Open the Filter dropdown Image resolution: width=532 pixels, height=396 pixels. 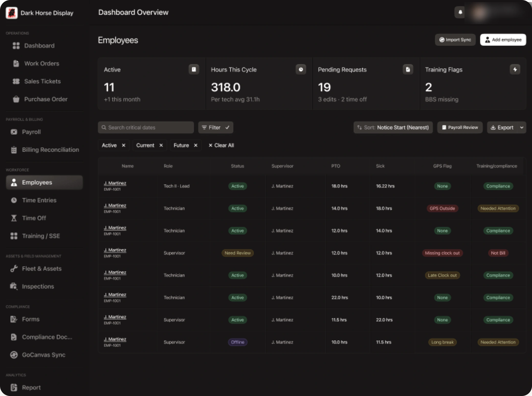click(216, 127)
